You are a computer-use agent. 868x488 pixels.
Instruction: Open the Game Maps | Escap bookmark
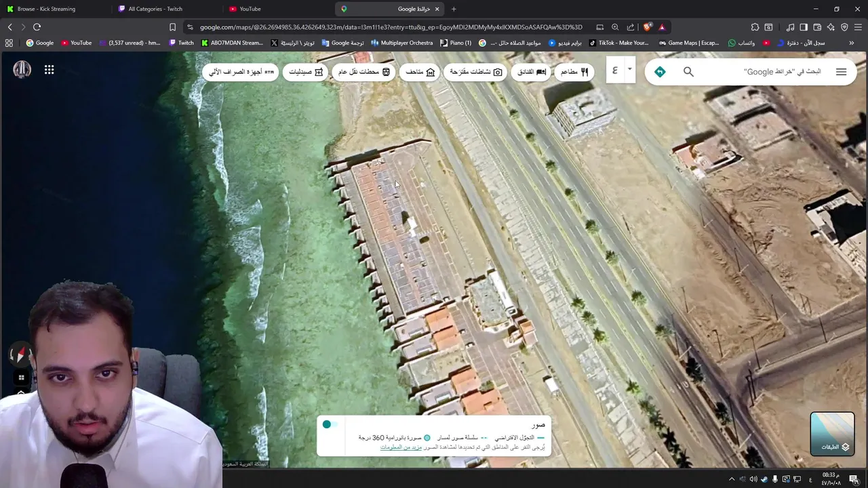coord(688,43)
